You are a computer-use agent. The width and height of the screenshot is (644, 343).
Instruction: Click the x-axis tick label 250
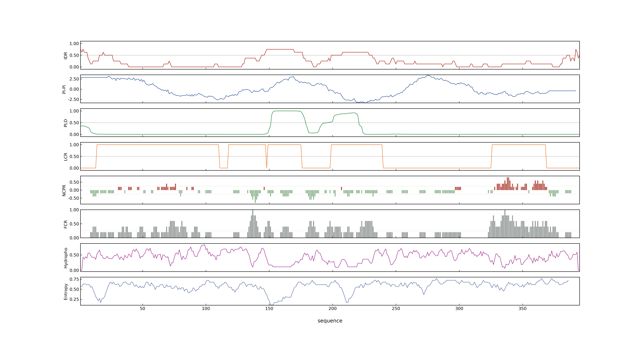pos(396,309)
